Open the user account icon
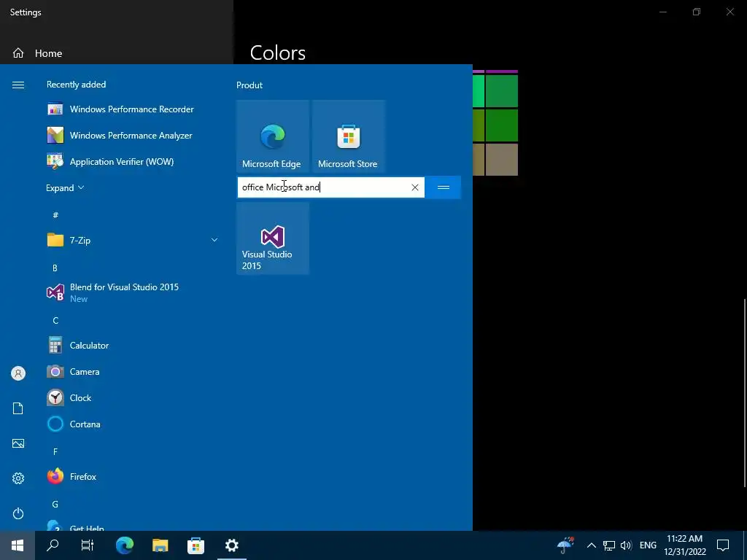This screenshot has width=747, height=560. [x=18, y=373]
